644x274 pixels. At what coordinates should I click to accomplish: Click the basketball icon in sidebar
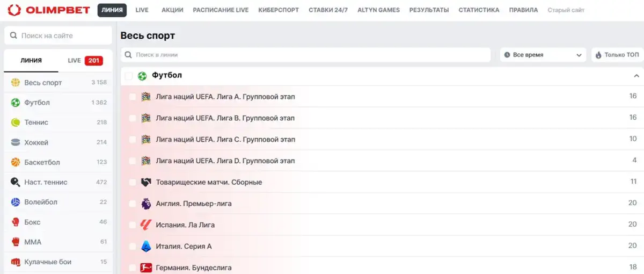[x=16, y=162]
